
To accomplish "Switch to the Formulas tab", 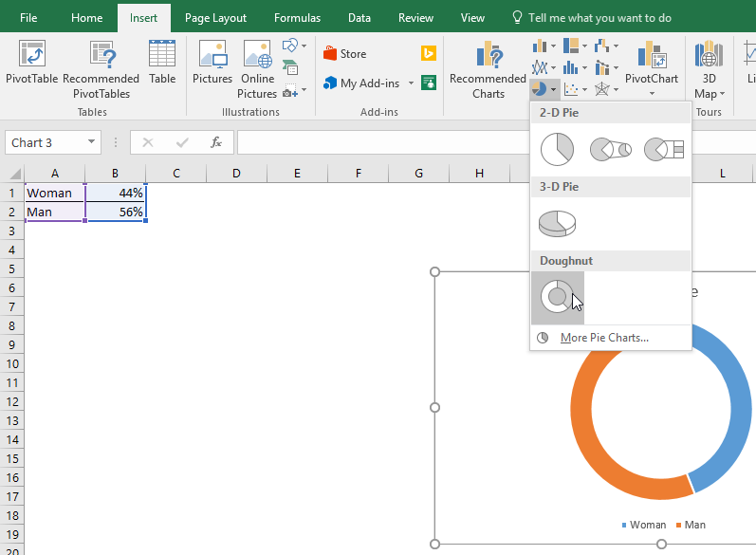I will (297, 18).
